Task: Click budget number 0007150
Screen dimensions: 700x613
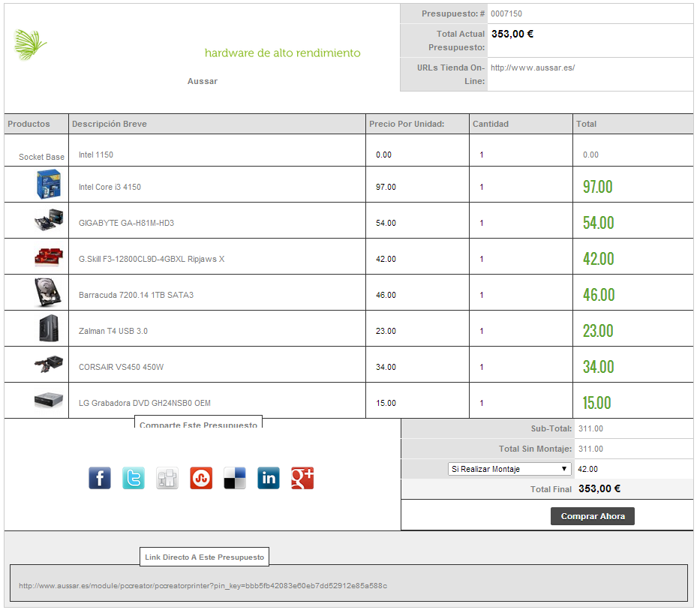Action: pos(506,14)
